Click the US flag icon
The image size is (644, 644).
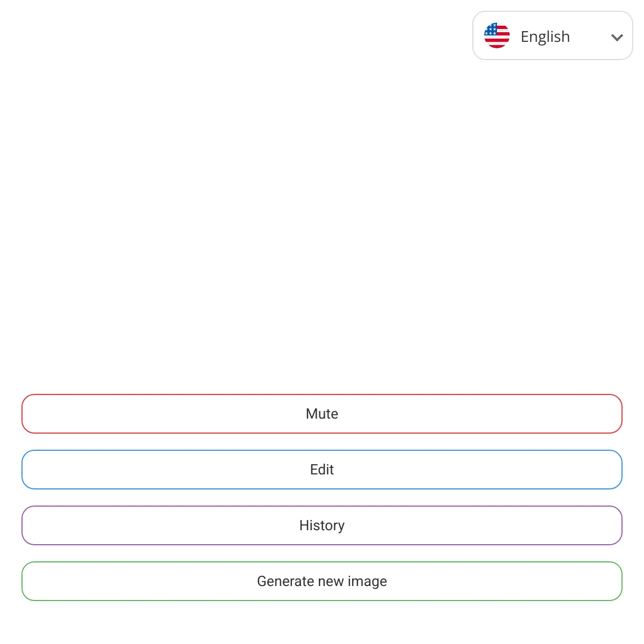pos(497,35)
